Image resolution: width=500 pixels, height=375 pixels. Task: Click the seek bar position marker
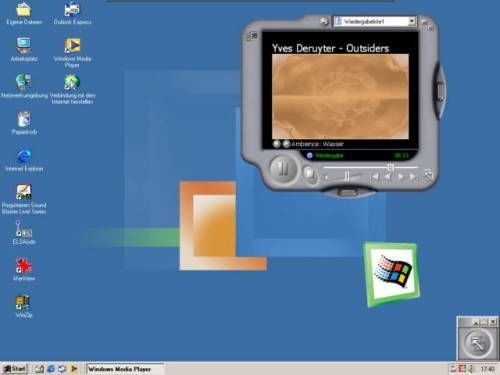point(390,167)
